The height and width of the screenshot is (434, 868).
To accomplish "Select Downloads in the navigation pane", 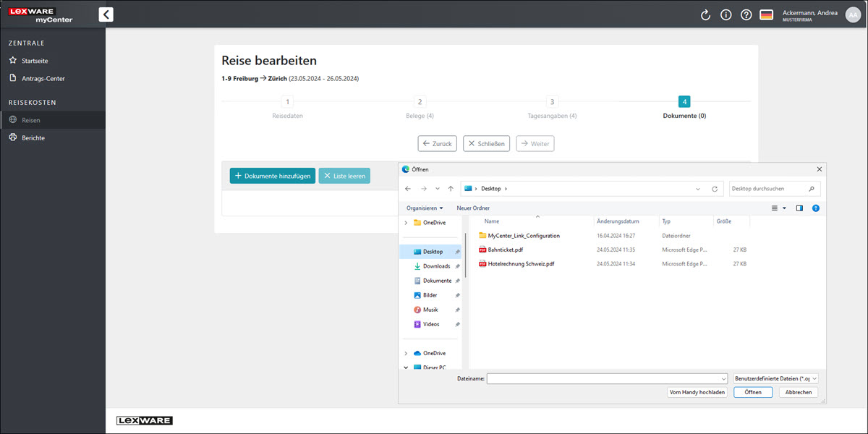I will click(x=436, y=266).
